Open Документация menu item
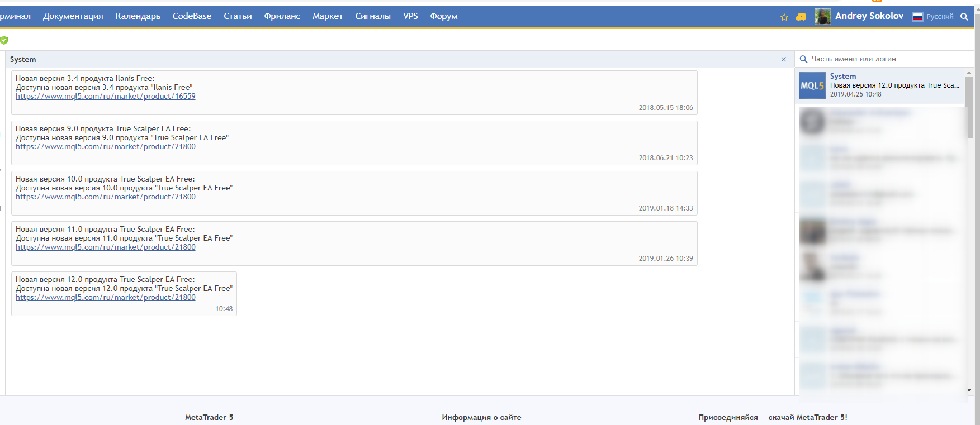Screen dimensions: 980x425 coord(73,16)
